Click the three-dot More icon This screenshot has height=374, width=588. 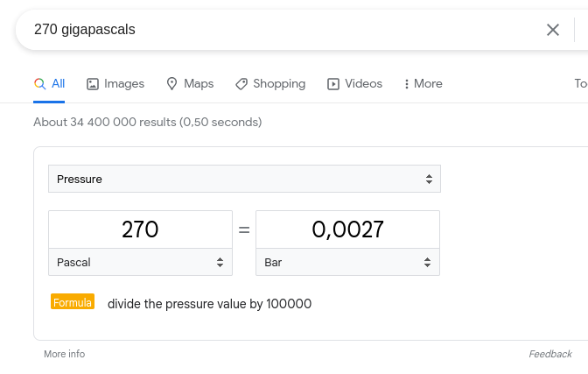pyautogui.click(x=407, y=84)
